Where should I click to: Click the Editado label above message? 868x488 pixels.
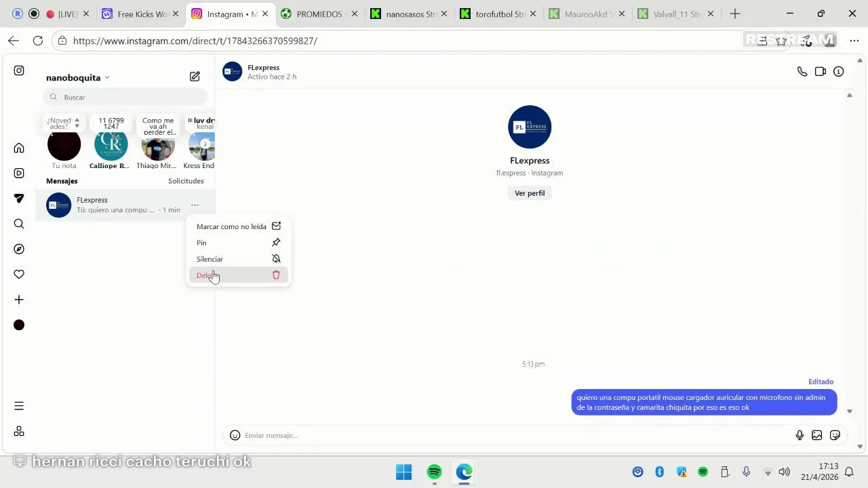[821, 382]
